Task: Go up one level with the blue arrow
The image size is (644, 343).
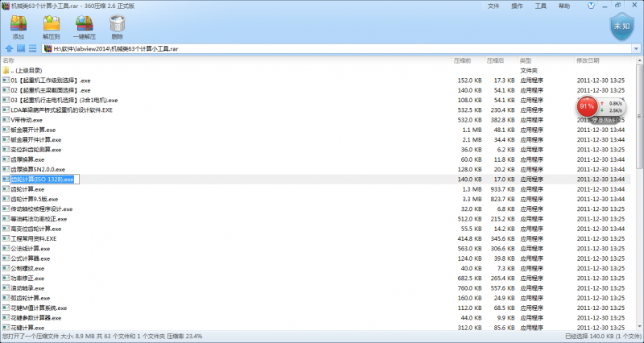Action: (9, 48)
